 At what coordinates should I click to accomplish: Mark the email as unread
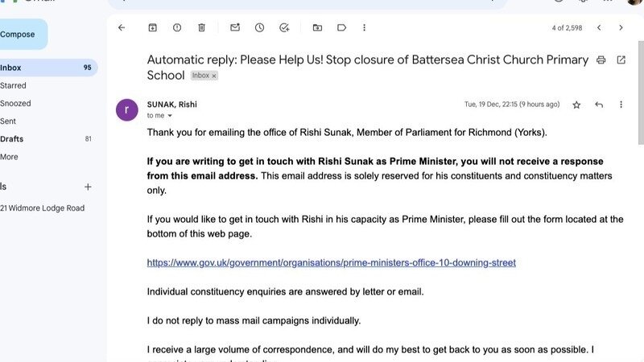[x=235, y=27]
